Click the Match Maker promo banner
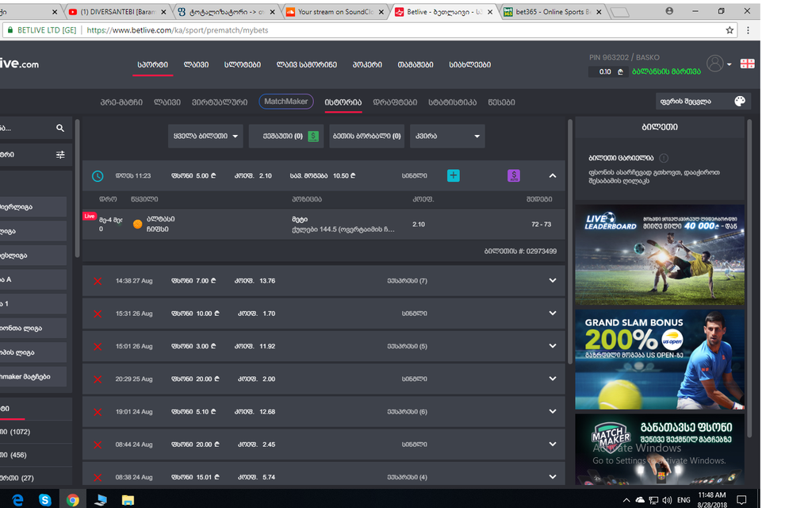The height and width of the screenshot is (508, 812). (660, 449)
